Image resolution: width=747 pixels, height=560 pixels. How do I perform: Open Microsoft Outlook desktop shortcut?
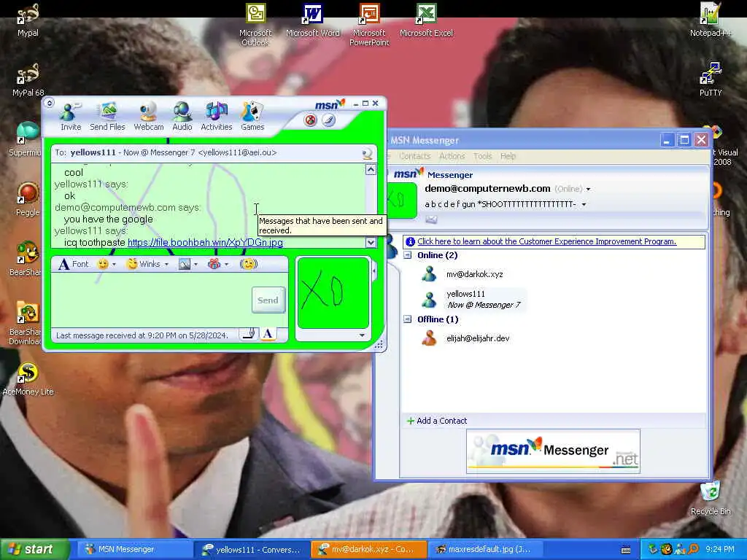coord(255,26)
